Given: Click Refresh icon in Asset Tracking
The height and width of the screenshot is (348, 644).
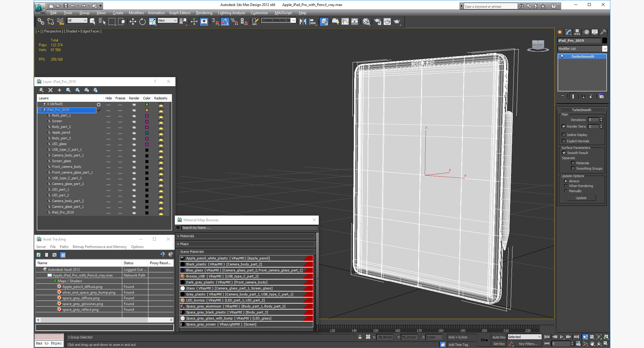Looking at the screenshot, I should click(x=38, y=255).
